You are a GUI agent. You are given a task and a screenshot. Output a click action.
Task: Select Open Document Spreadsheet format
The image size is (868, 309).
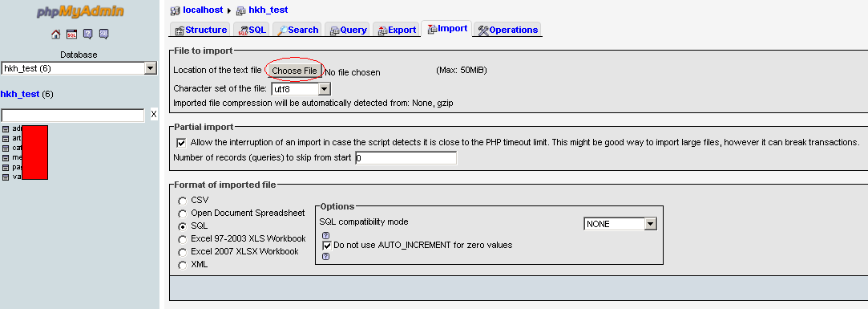182,213
